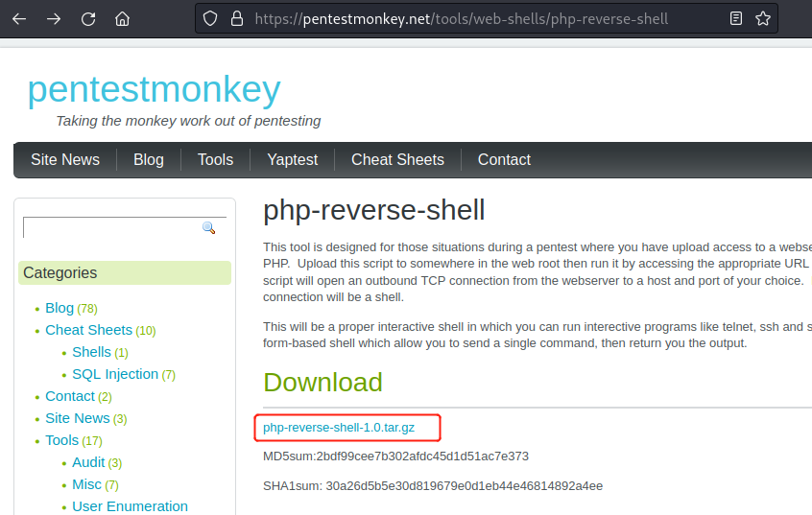Viewport: 812px width, 515px height.
Task: Click the browser back arrow
Action: [19, 18]
